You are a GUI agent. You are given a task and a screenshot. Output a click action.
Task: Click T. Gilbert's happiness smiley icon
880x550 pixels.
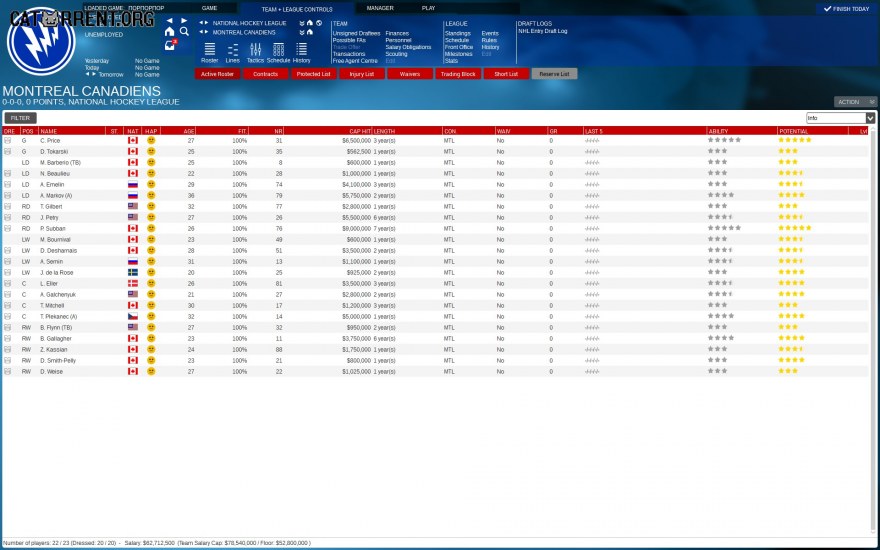pos(151,207)
